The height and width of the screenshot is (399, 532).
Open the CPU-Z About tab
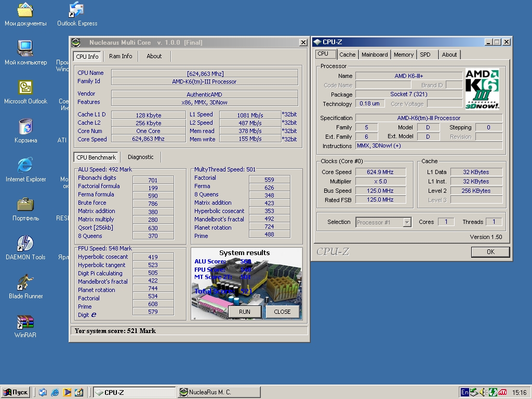click(x=449, y=55)
